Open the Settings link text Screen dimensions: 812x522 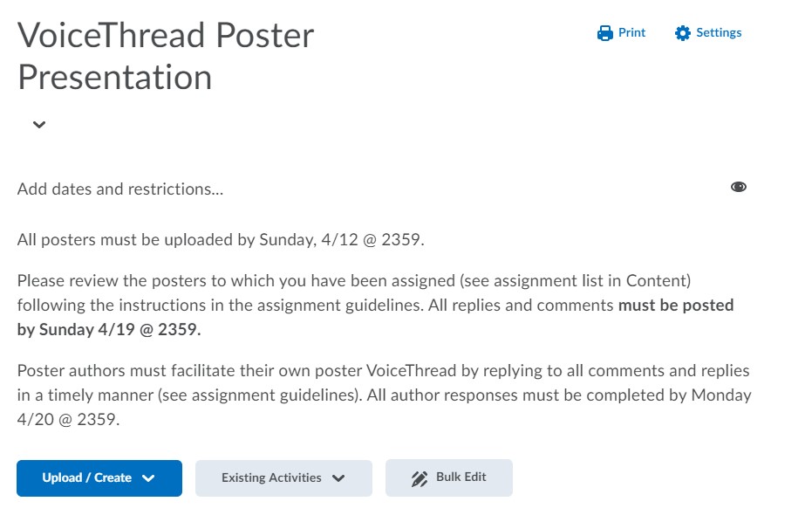coord(719,32)
